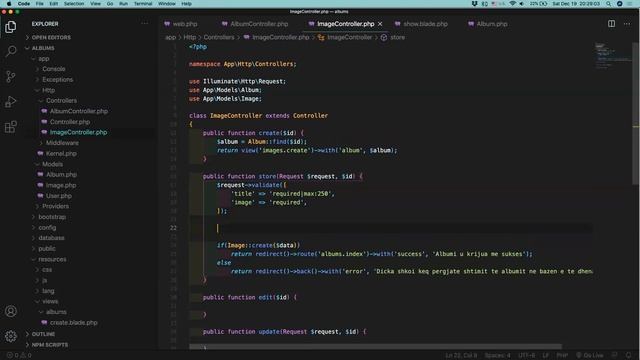
Task: Open Spotlight search in macOS menu bar
Action: pyautogui.click(x=608, y=4)
